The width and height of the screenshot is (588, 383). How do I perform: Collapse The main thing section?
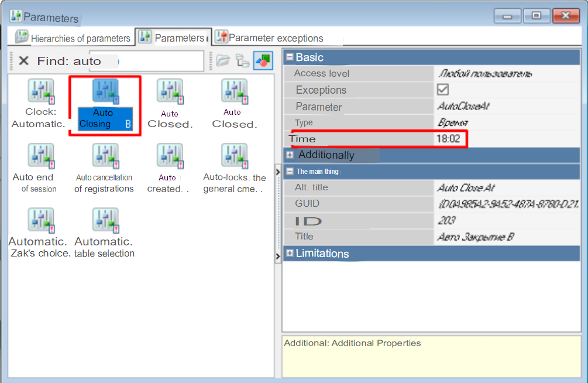(289, 172)
